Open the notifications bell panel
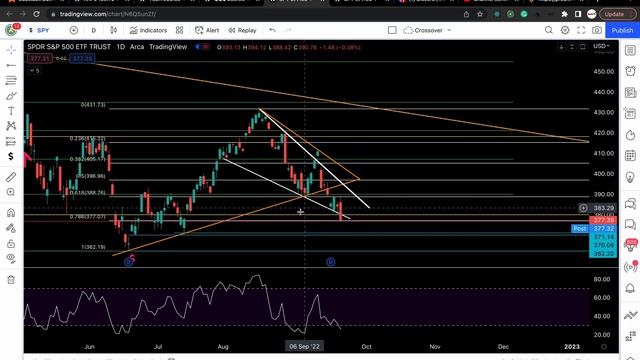Image resolution: width=640 pixels, height=360 pixels. click(630, 288)
